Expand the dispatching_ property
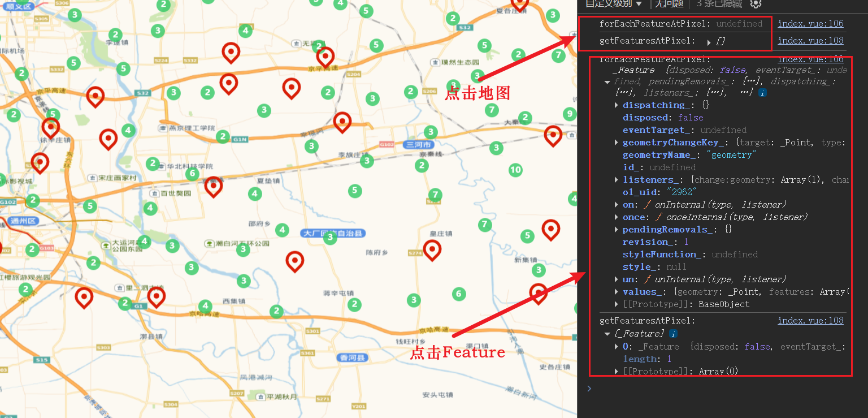 click(616, 105)
